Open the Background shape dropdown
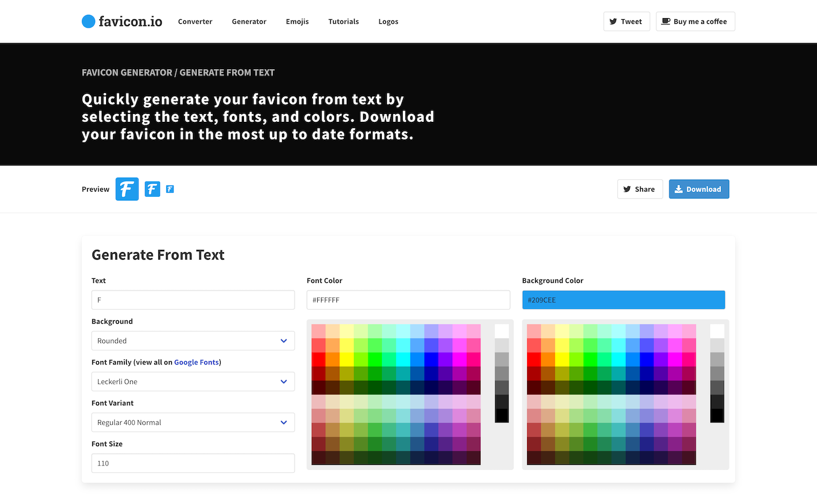 click(x=193, y=341)
